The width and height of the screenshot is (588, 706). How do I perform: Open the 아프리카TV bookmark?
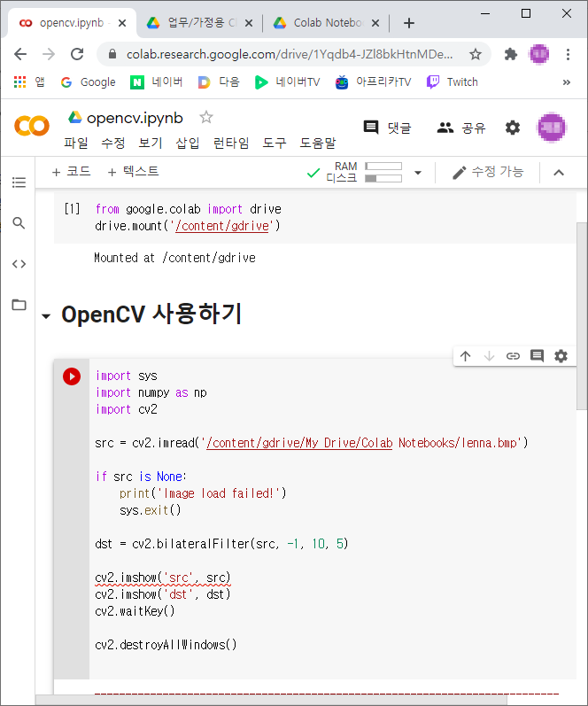tap(373, 82)
